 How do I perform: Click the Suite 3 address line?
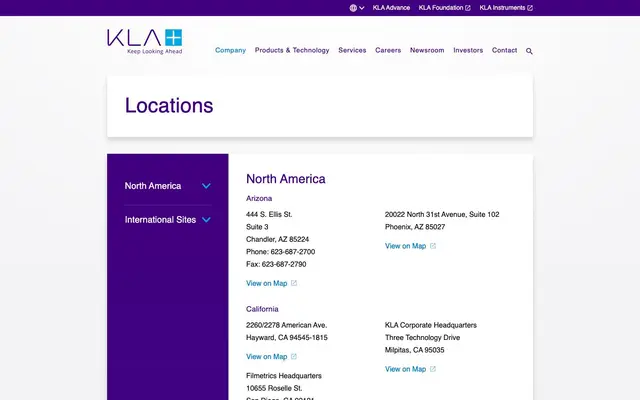[257, 227]
